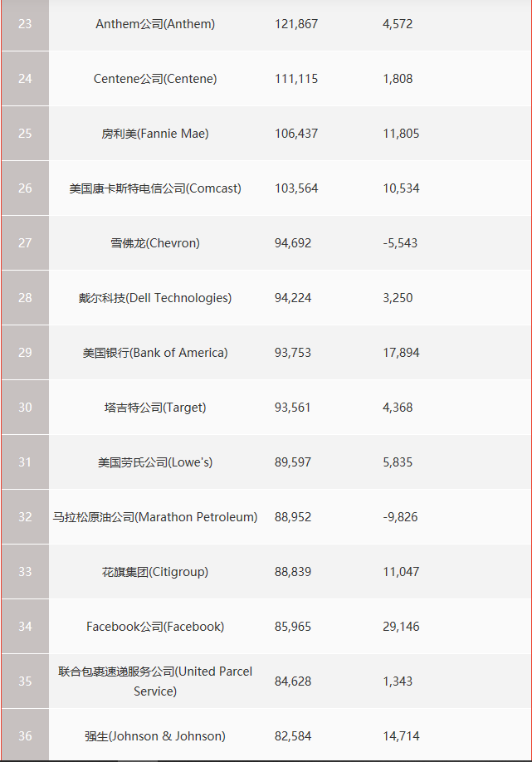Click Bank of America profit 17,894

401,353
